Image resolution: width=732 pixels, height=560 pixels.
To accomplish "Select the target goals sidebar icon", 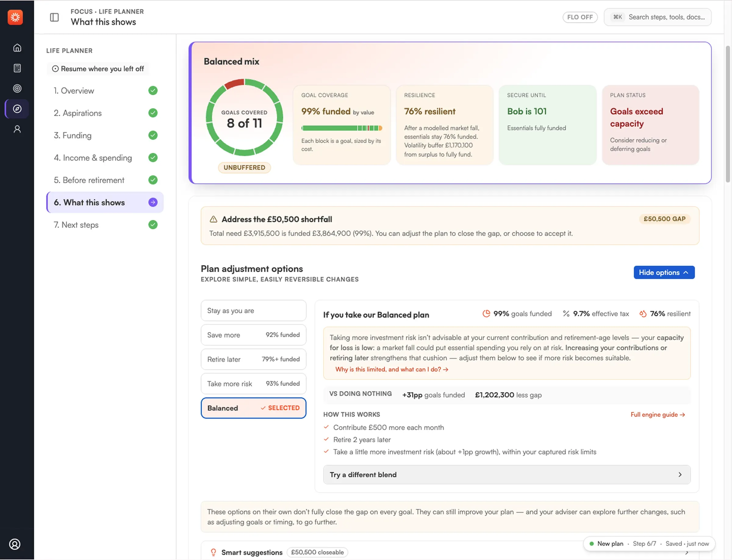I will click(x=17, y=88).
